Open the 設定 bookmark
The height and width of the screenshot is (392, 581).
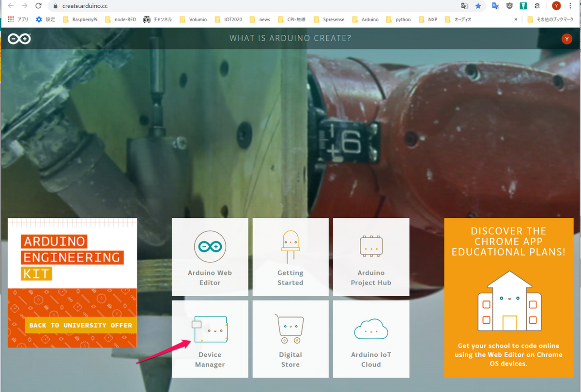tap(46, 20)
